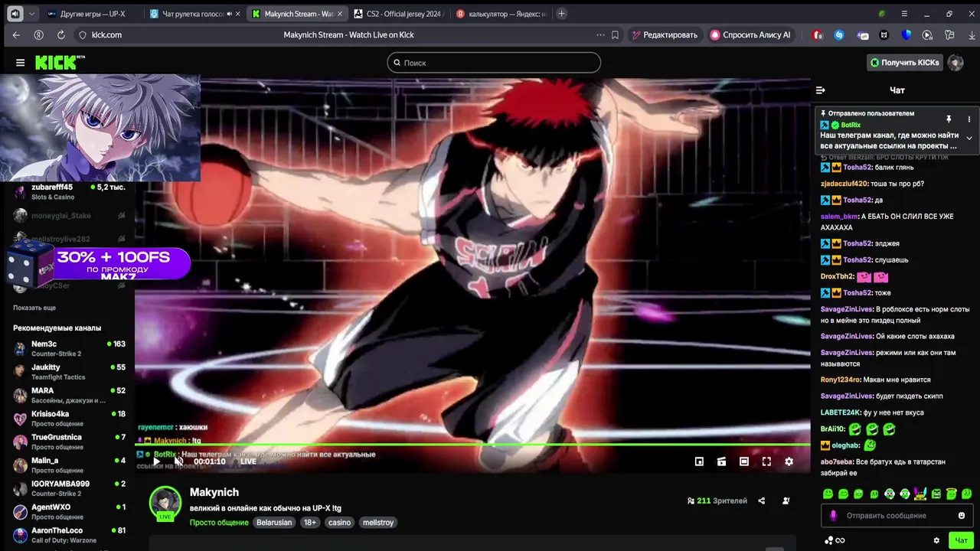
Task: Open Nem3c recommended channel
Action: (69, 348)
